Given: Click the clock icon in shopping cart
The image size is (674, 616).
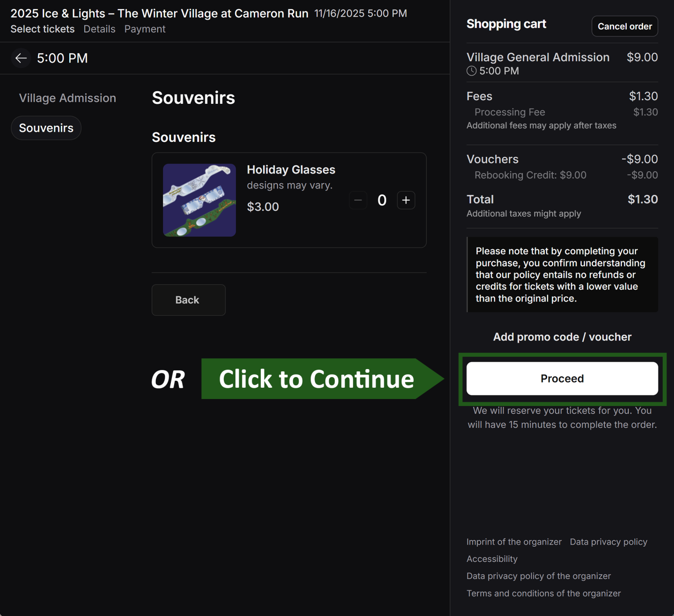Looking at the screenshot, I should click(x=471, y=71).
